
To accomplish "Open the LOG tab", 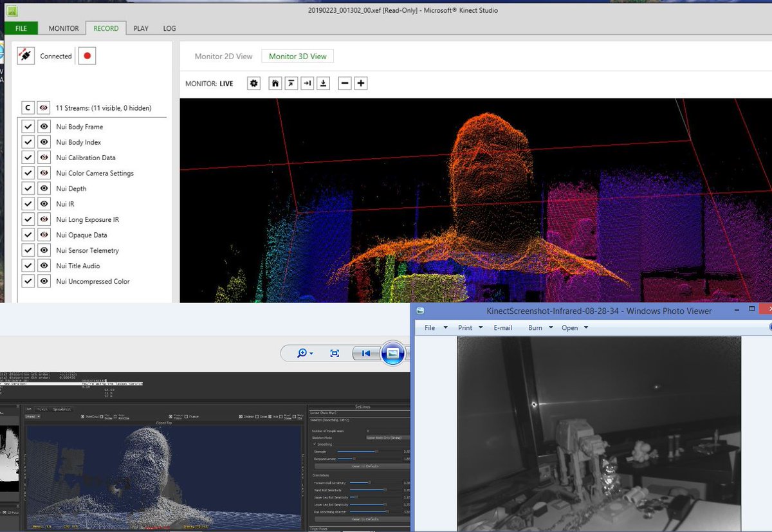I will point(169,28).
